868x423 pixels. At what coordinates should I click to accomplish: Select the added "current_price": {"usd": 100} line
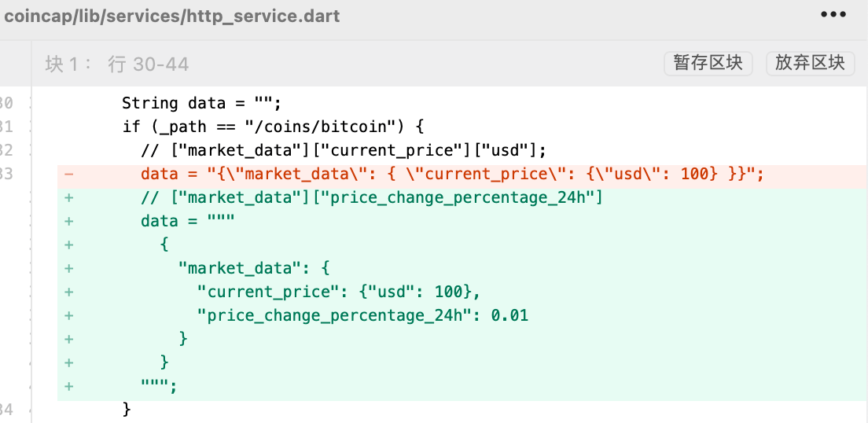click(338, 292)
